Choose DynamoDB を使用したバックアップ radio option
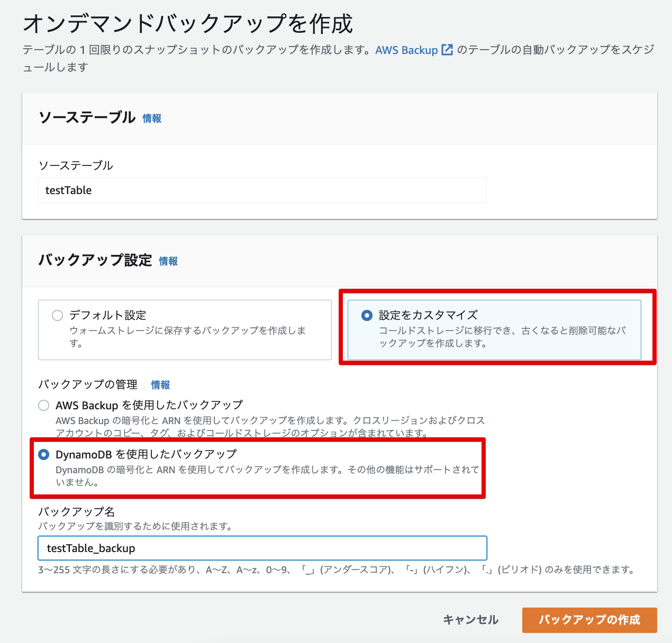Screen dimensions: 672x643 point(43,455)
